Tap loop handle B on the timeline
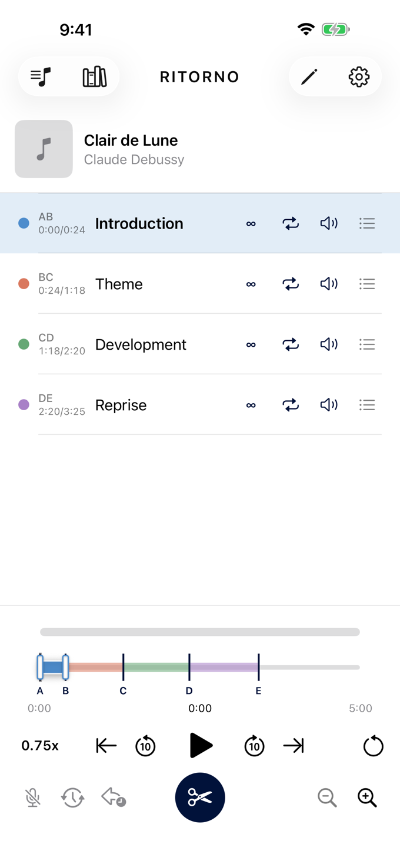This screenshot has height=868, width=400. (x=65, y=667)
